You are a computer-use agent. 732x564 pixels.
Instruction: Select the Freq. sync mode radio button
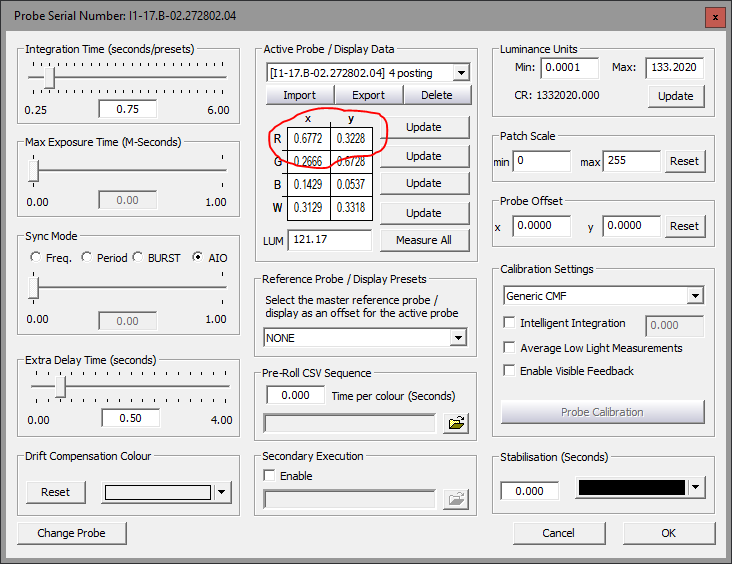pyautogui.click(x=35, y=257)
